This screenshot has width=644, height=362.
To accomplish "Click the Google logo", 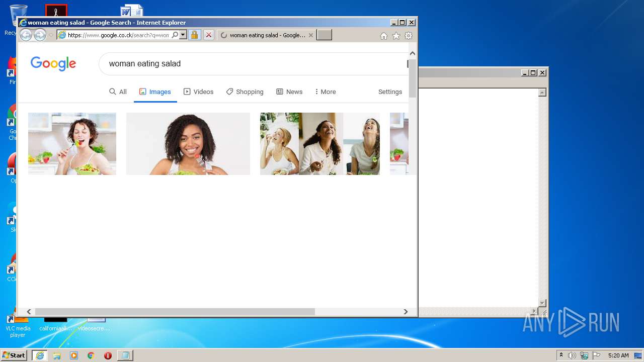I will 53,63.
